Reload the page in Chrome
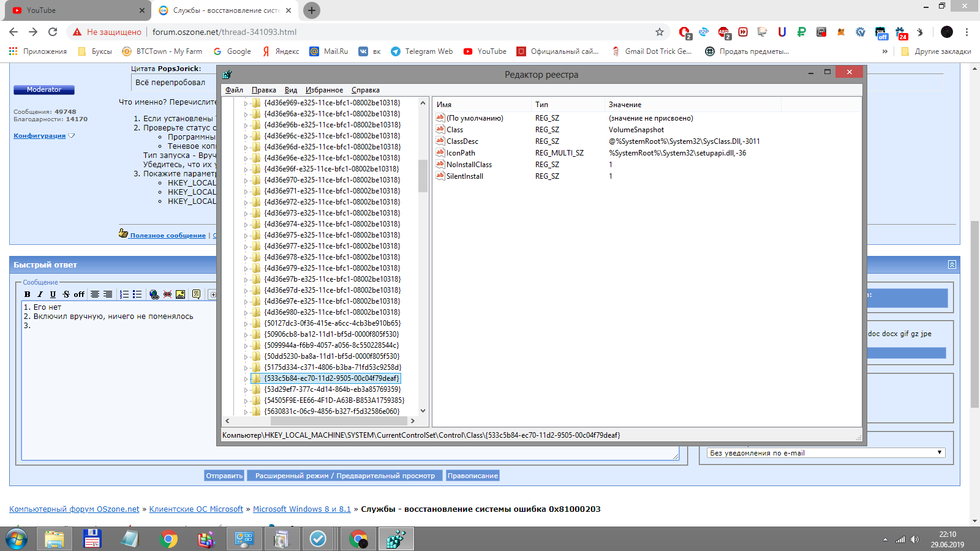Screen dimensions: 980x551 pos(53,32)
